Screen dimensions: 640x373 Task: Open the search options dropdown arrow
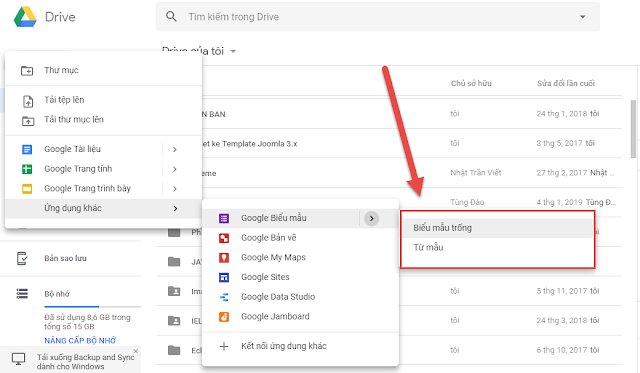[x=582, y=17]
